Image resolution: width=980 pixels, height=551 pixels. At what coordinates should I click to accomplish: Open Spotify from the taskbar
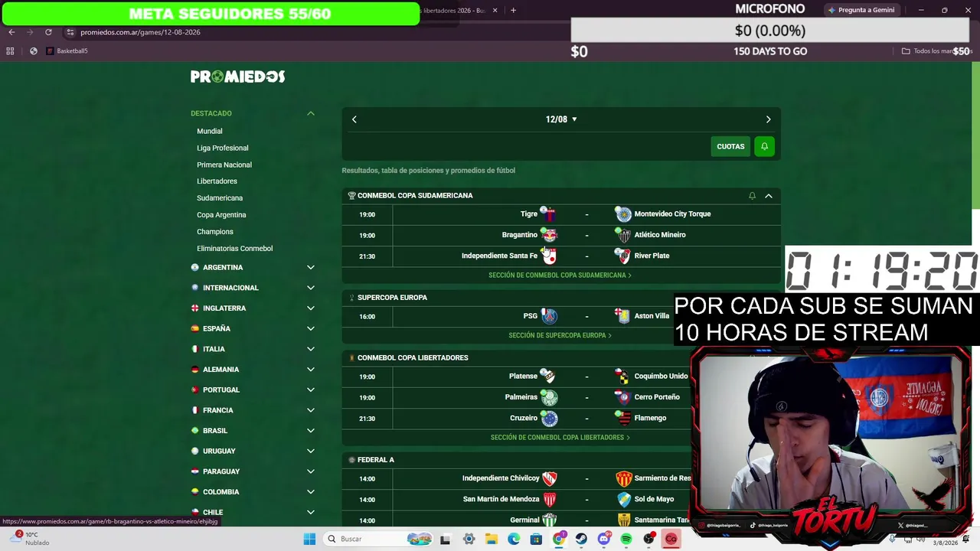click(626, 539)
